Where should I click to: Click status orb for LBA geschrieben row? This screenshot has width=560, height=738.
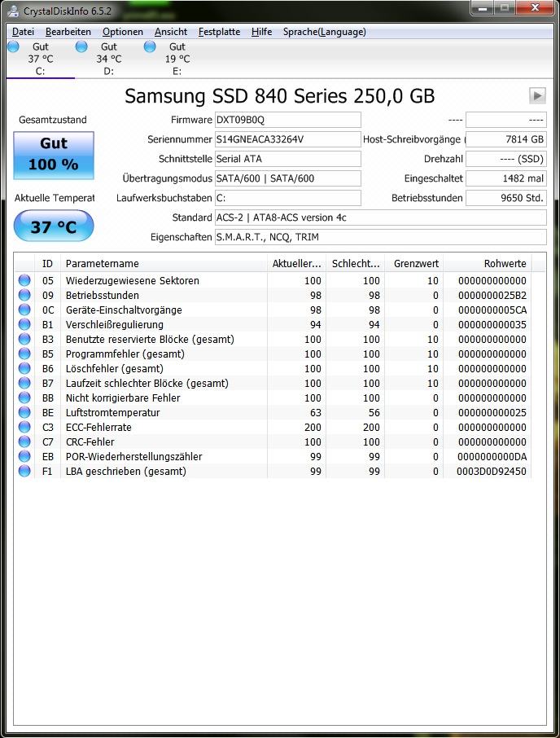[x=24, y=471]
